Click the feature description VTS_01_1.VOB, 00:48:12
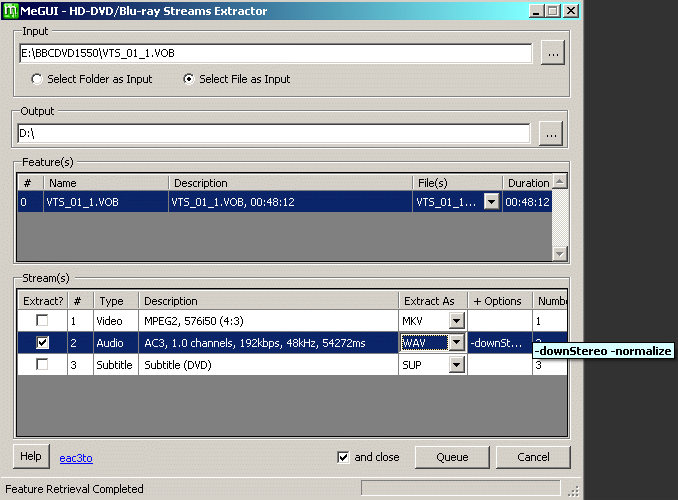This screenshot has width=678, height=500. coord(290,202)
